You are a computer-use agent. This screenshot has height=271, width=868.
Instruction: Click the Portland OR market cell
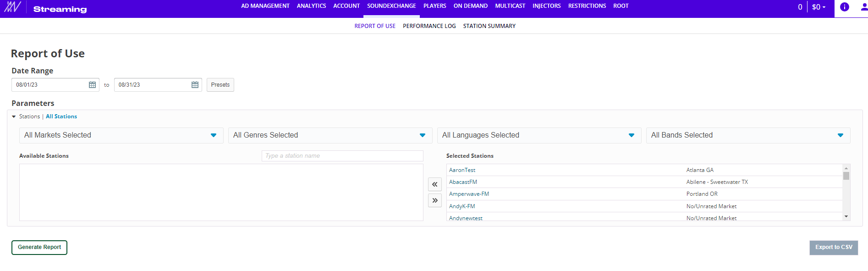pos(702,194)
